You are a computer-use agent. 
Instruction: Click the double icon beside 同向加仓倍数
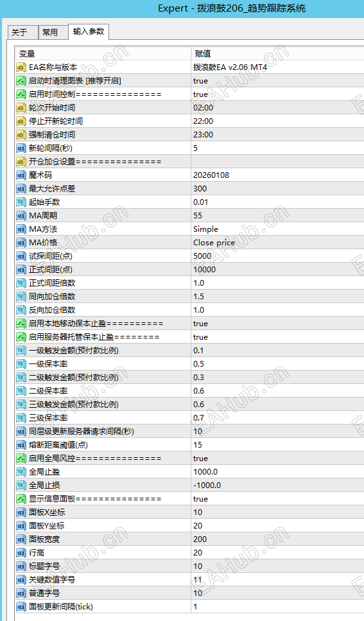coord(21,297)
